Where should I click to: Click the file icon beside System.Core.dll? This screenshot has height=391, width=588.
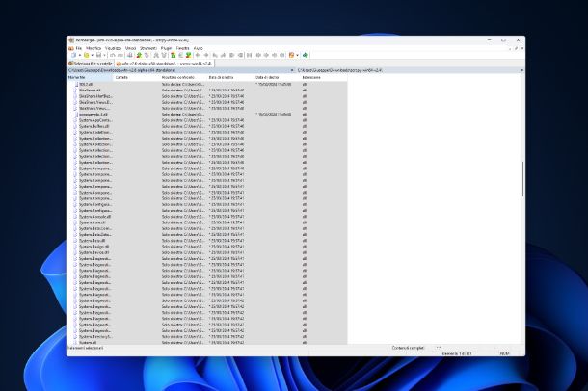76,222
